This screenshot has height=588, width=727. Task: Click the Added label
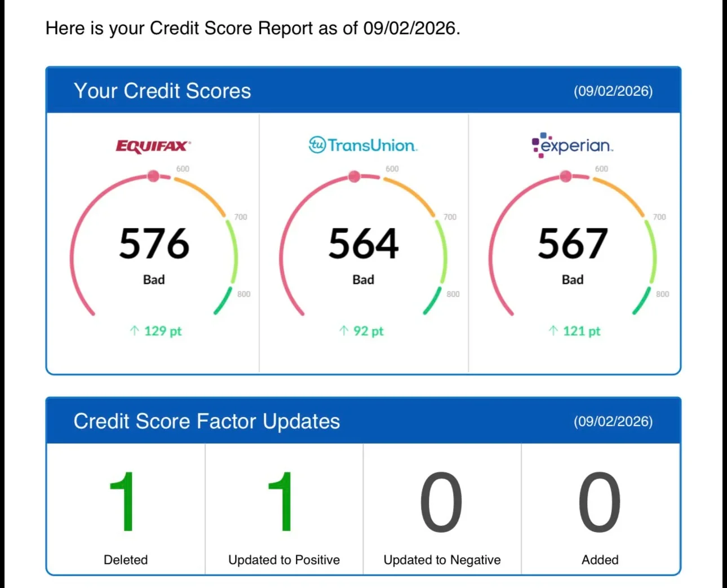tap(600, 560)
